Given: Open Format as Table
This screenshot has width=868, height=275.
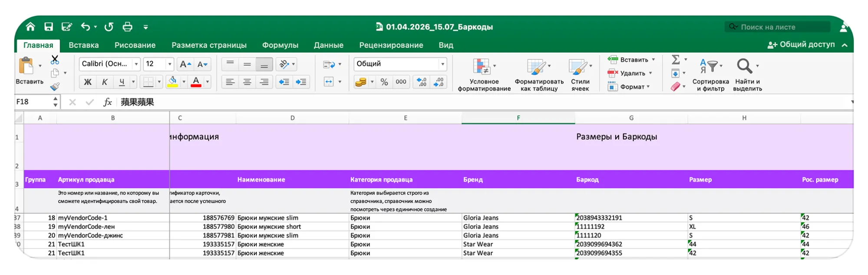Looking at the screenshot, I should (539, 75).
